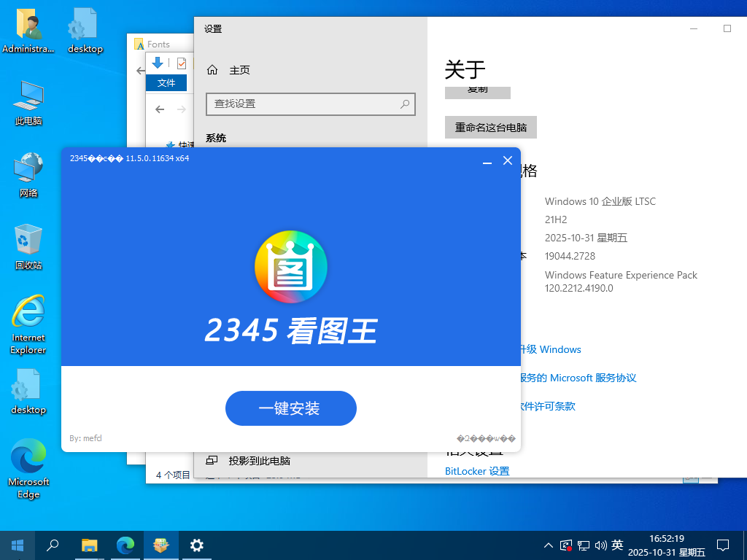
Task: Click the blue down arrow quick access icon
Action: 157,63
